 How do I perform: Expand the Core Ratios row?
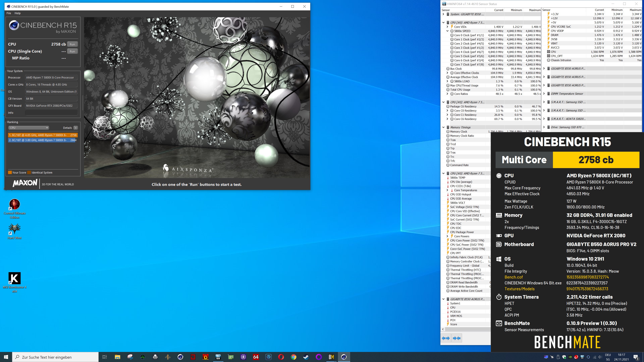pyautogui.click(x=447, y=94)
